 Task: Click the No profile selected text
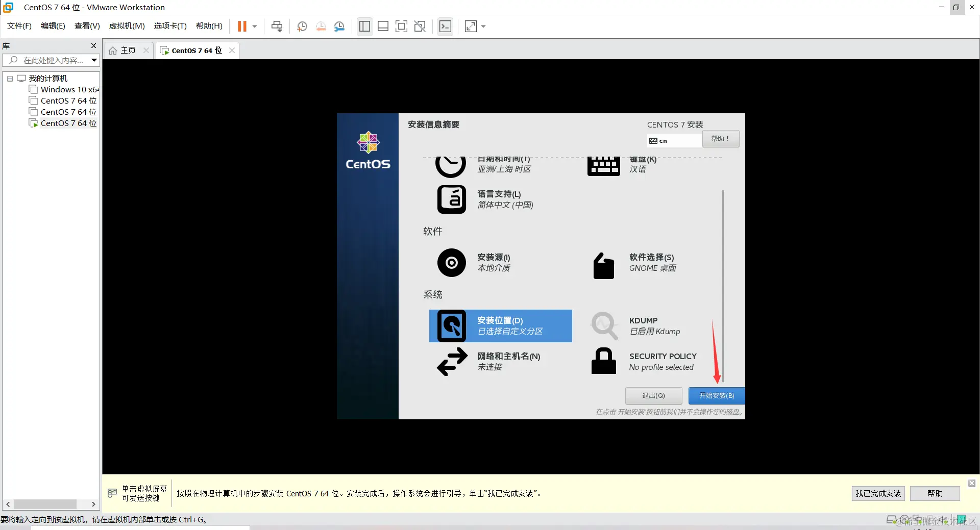[x=661, y=367]
